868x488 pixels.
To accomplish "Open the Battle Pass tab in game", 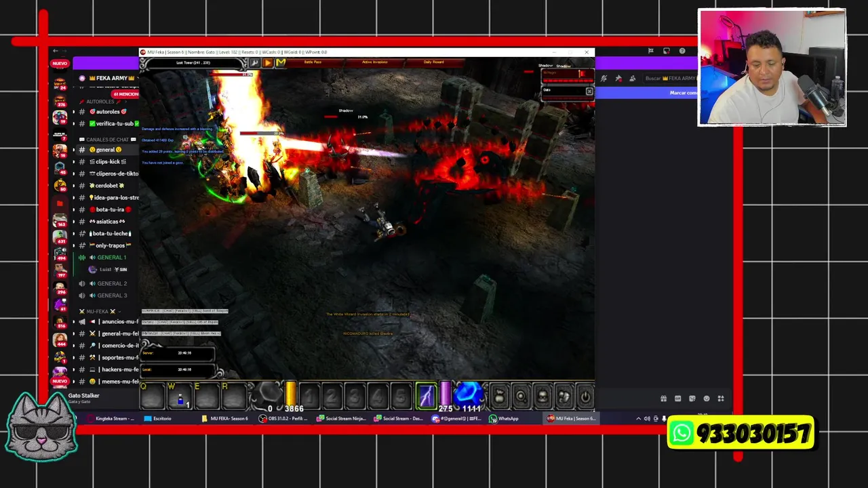I will pyautogui.click(x=313, y=62).
